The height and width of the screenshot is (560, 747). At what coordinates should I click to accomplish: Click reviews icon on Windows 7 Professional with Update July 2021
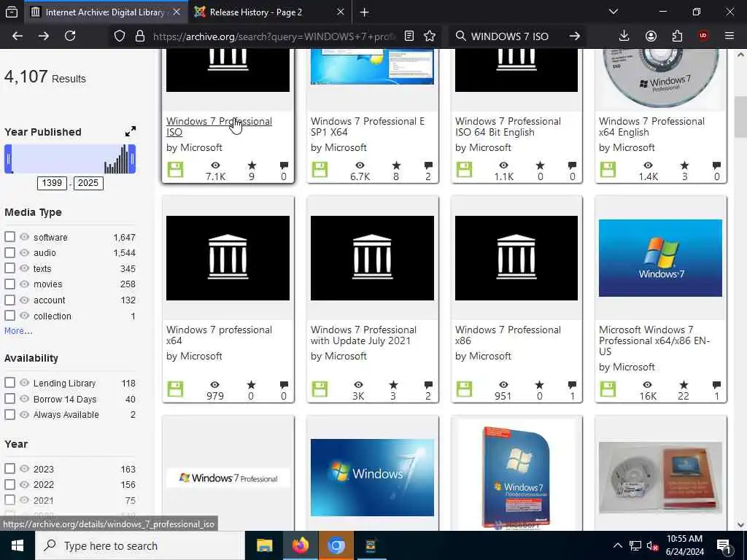(x=428, y=385)
